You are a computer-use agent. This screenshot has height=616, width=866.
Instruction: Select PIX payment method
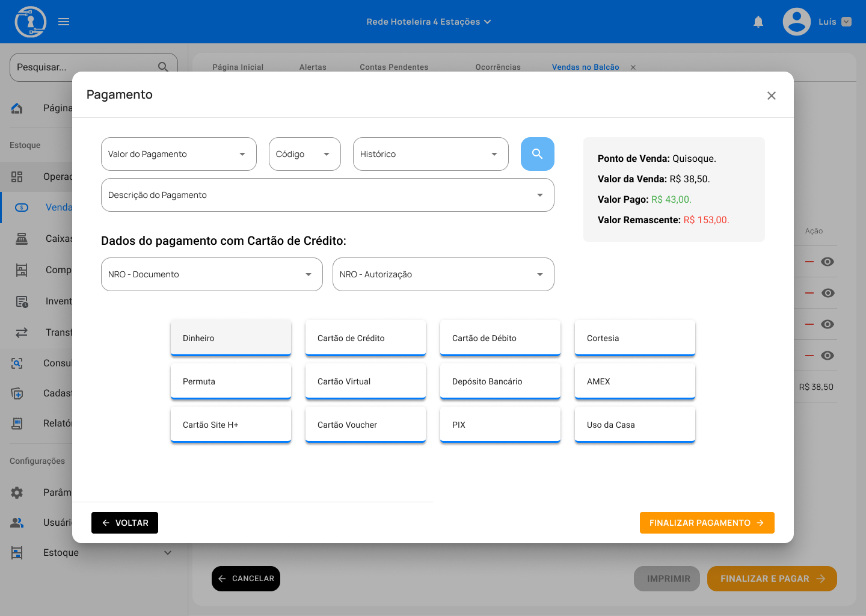(500, 425)
